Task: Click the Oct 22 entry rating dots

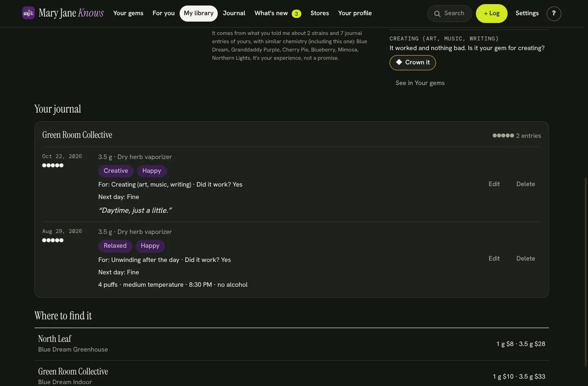Action: (x=53, y=165)
